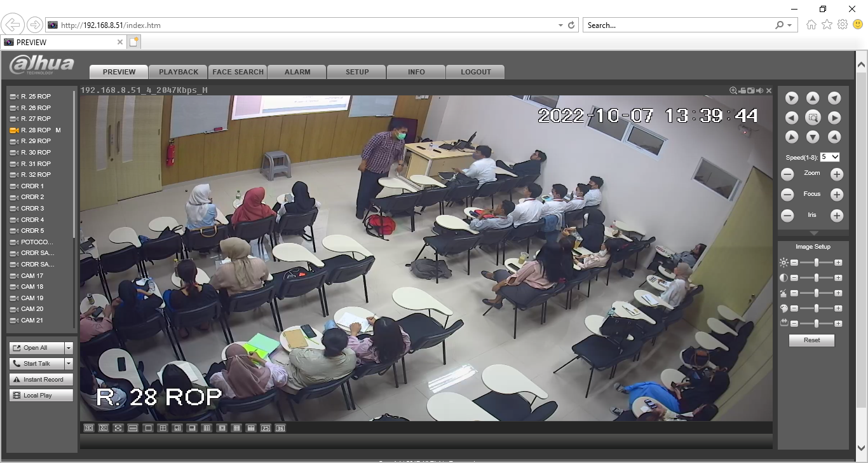The width and height of the screenshot is (868, 463).
Task: View the INFO tab
Action: click(x=416, y=72)
